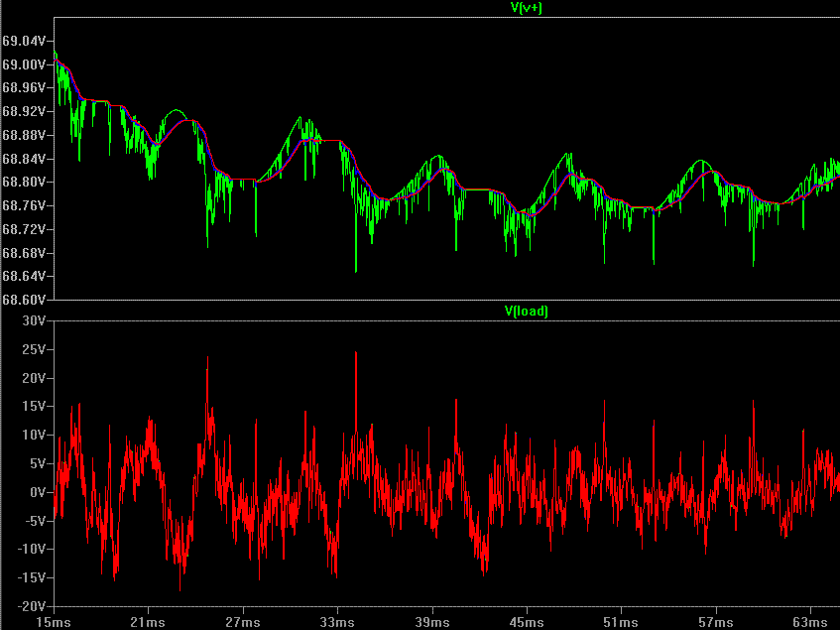The height and width of the screenshot is (630, 840).
Task: Click the 68.80V axis label
Action: pos(26,183)
